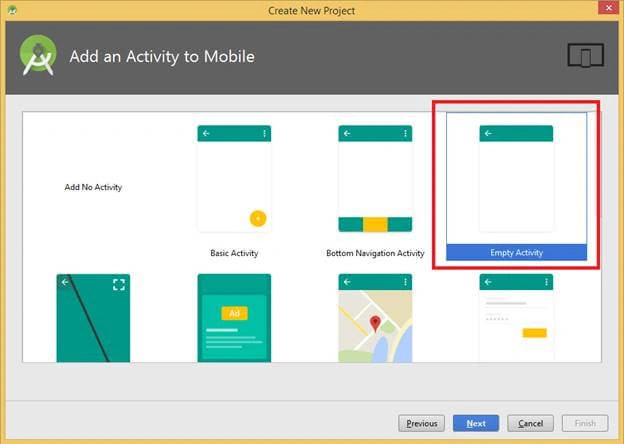Select the fullscreen activity template thumbnail
The height and width of the screenshot is (444, 624).
point(93,318)
